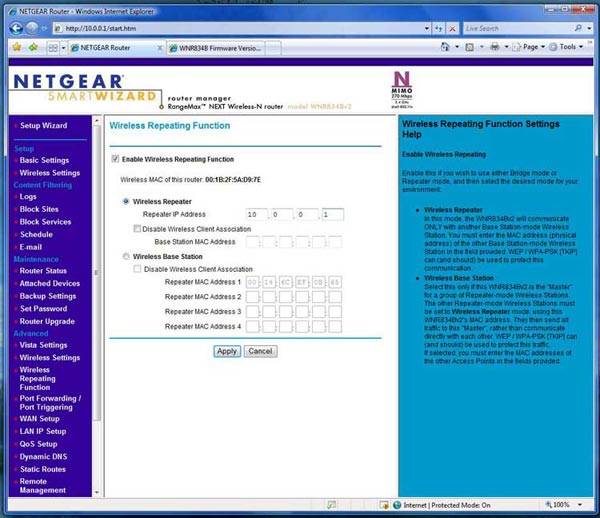Open Remote Management link
The height and width of the screenshot is (518, 600).
42,485
